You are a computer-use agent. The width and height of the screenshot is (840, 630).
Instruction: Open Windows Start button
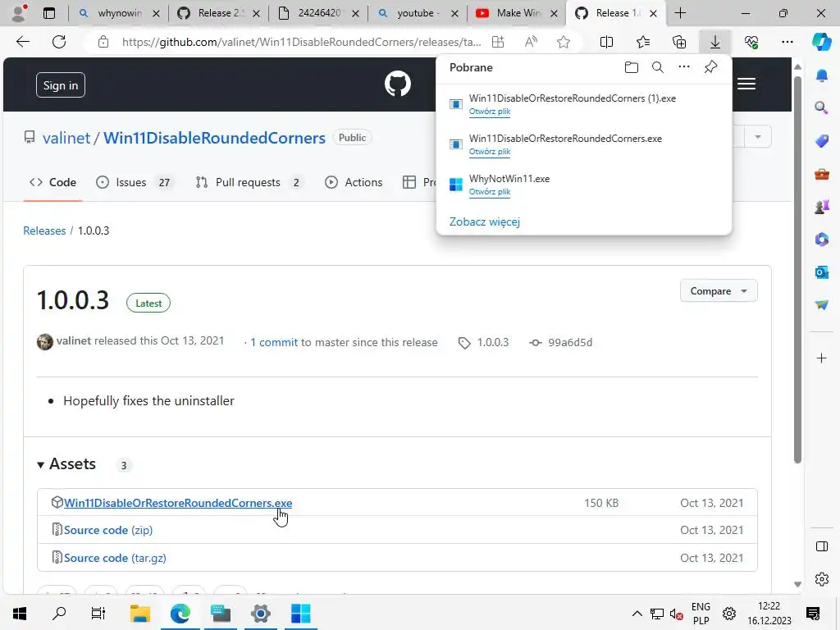point(20,614)
